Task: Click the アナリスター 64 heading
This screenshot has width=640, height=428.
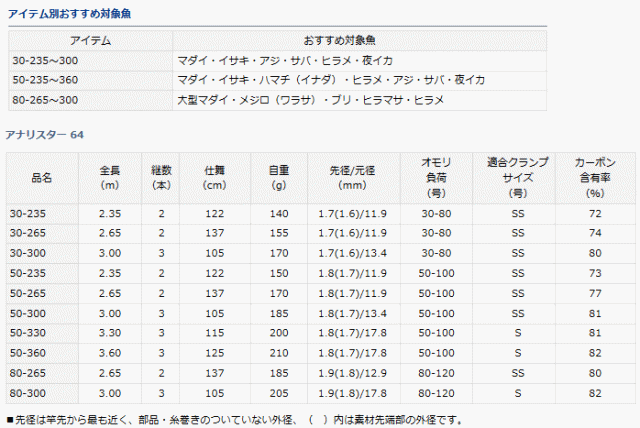Action: (44, 135)
